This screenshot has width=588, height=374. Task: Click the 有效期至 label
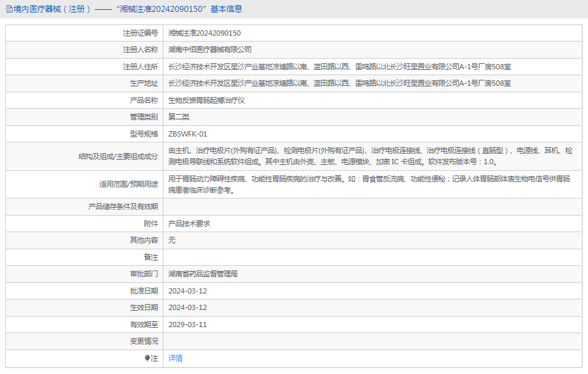tap(144, 325)
